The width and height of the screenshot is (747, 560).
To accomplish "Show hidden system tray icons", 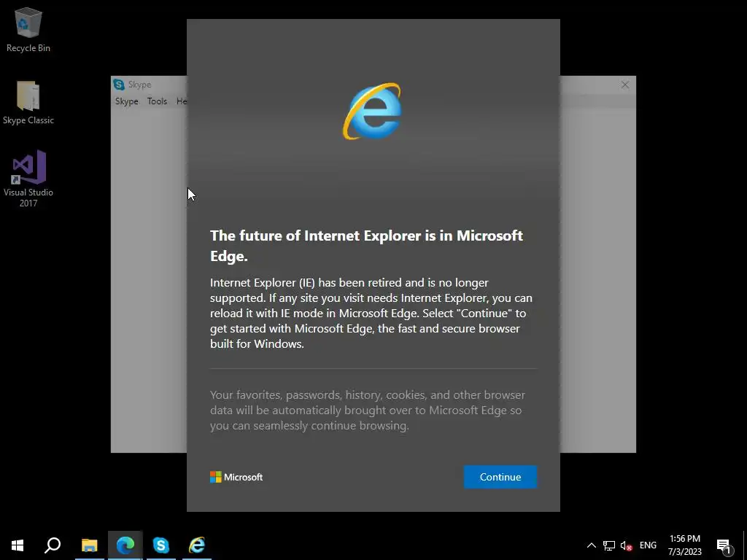I will click(x=591, y=545).
